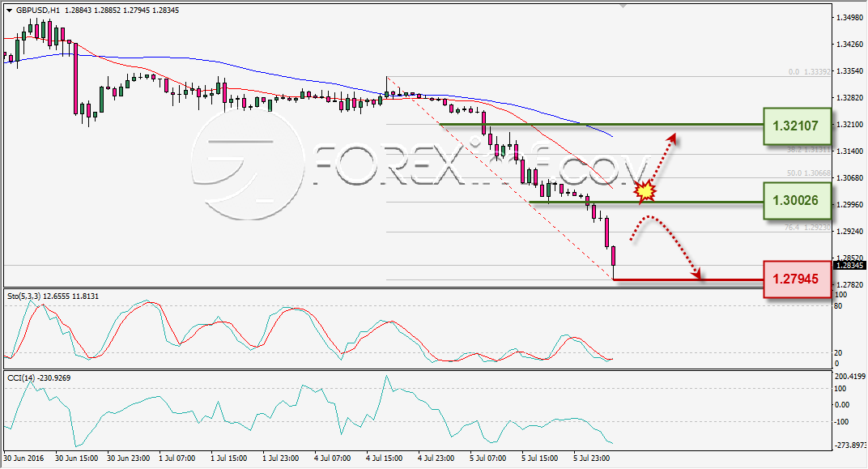868x469 pixels.
Task: Click the grey chart shift triangle marker
Action: click(x=623, y=6)
